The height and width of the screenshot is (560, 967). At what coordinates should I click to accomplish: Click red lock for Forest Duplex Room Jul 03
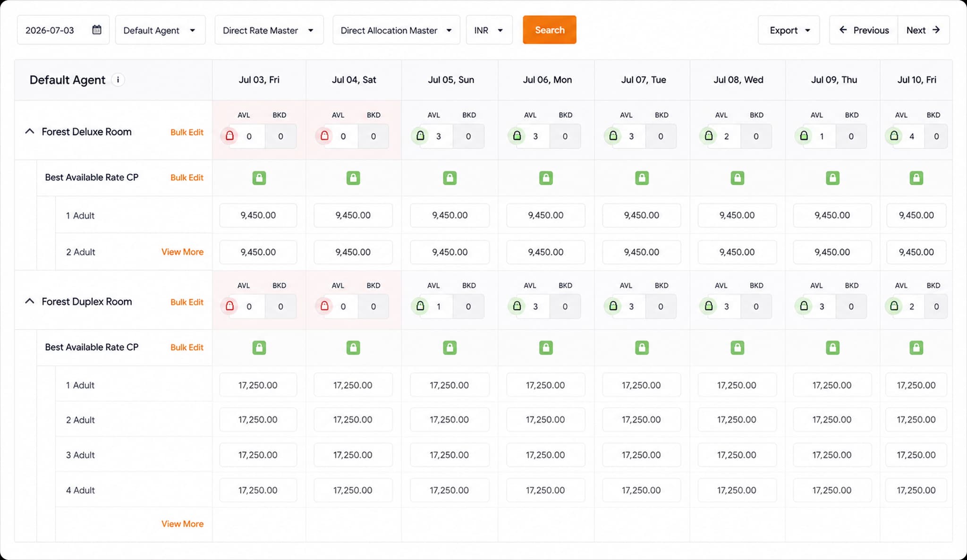(x=229, y=306)
